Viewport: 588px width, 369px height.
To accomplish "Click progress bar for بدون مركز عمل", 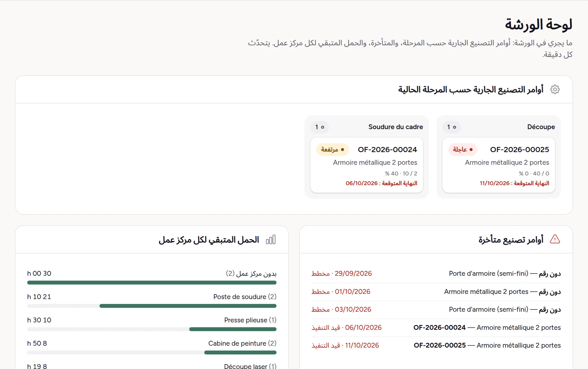I will (x=152, y=283).
